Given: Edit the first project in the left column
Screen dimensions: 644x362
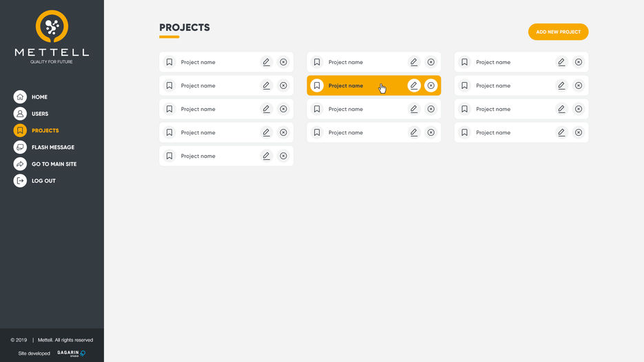Looking at the screenshot, I should (x=266, y=62).
